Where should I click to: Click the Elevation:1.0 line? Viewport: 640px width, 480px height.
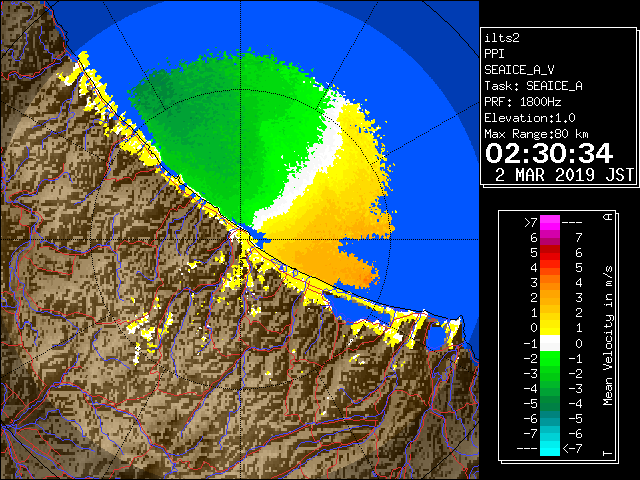[x=530, y=118]
